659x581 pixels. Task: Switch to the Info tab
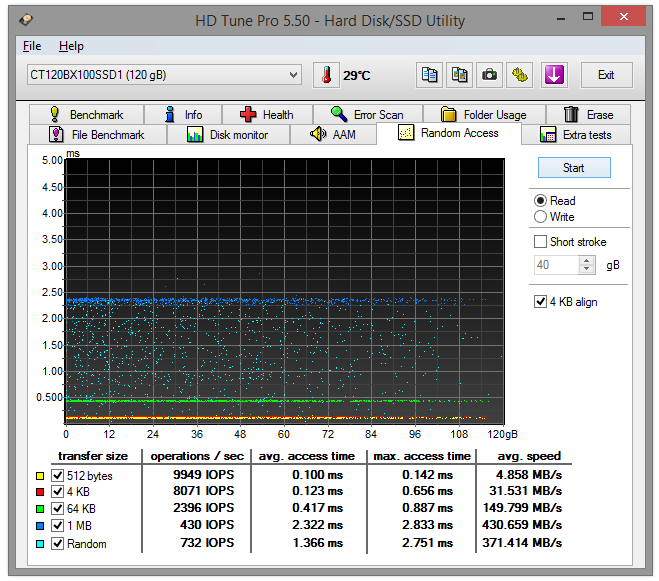(183, 114)
